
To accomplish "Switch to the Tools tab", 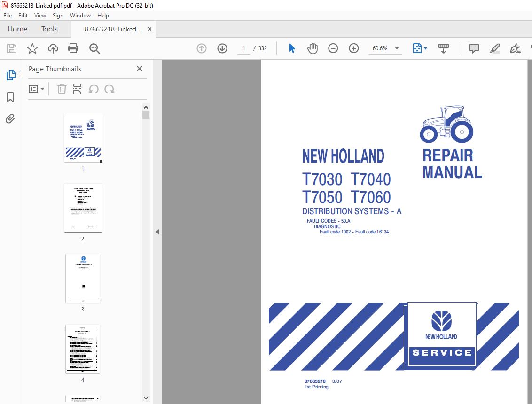I will (x=49, y=29).
